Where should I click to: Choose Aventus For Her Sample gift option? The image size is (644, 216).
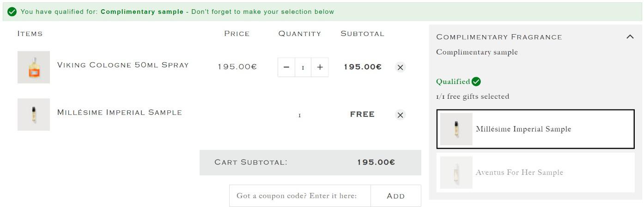pos(535,173)
